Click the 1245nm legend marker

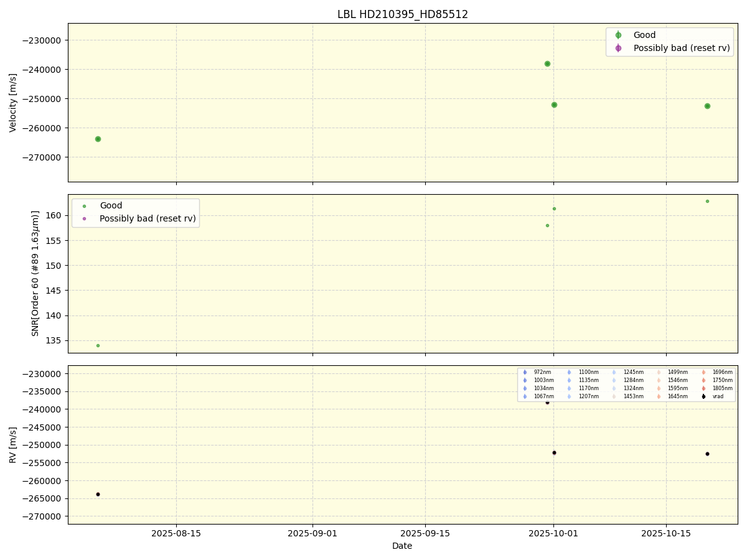click(614, 372)
